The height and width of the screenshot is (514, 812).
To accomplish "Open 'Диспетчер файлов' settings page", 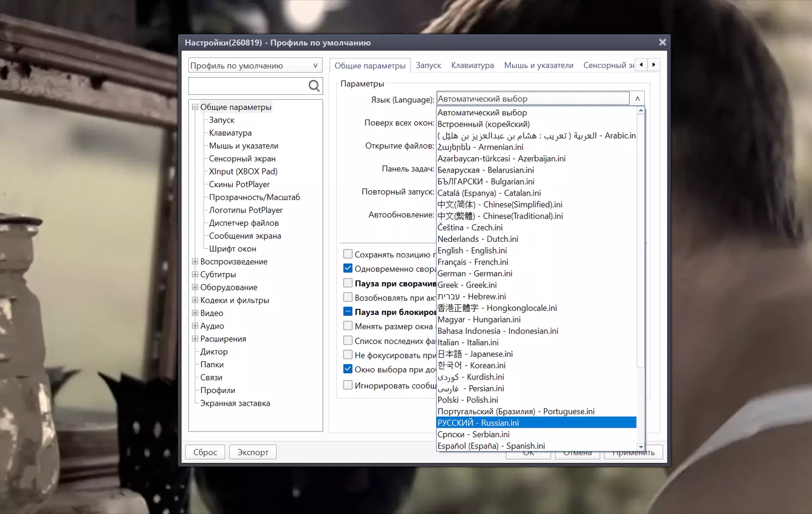I will click(244, 223).
